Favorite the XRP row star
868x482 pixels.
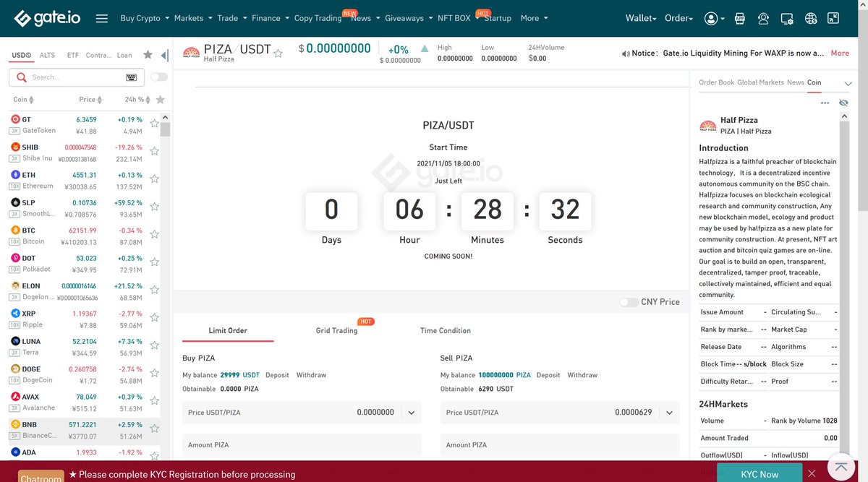click(154, 318)
